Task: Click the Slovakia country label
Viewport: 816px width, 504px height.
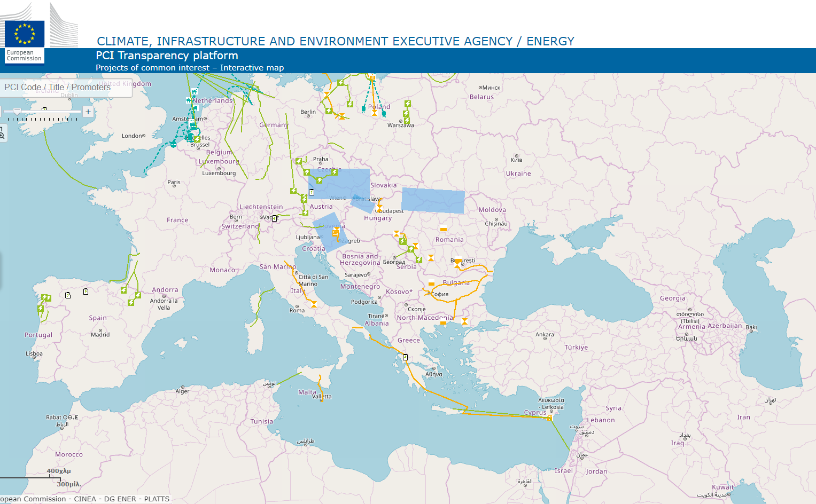Action: [384, 185]
